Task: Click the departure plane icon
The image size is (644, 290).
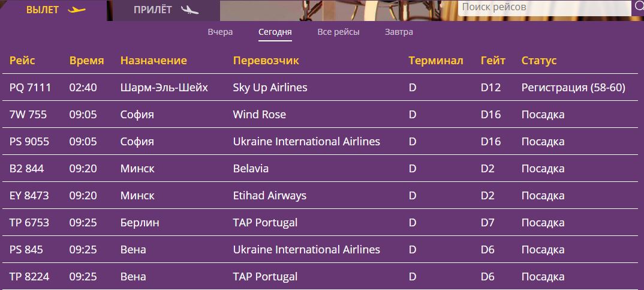Action: point(77,10)
